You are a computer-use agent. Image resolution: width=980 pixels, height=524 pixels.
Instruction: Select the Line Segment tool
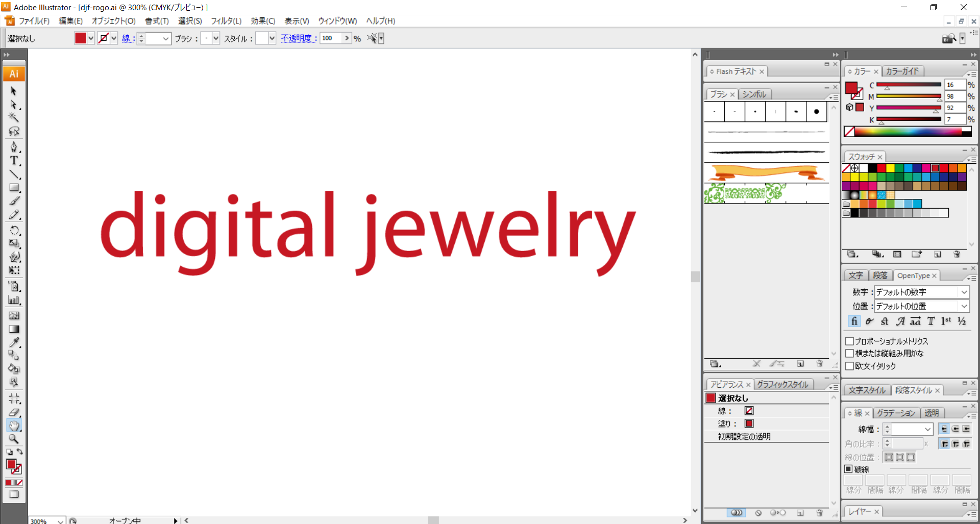[14, 174]
